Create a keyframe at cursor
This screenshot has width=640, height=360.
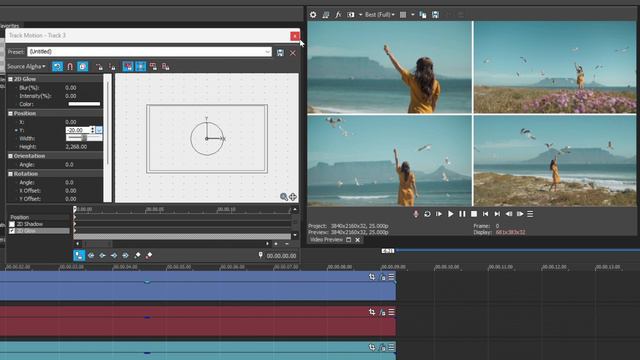138,256
